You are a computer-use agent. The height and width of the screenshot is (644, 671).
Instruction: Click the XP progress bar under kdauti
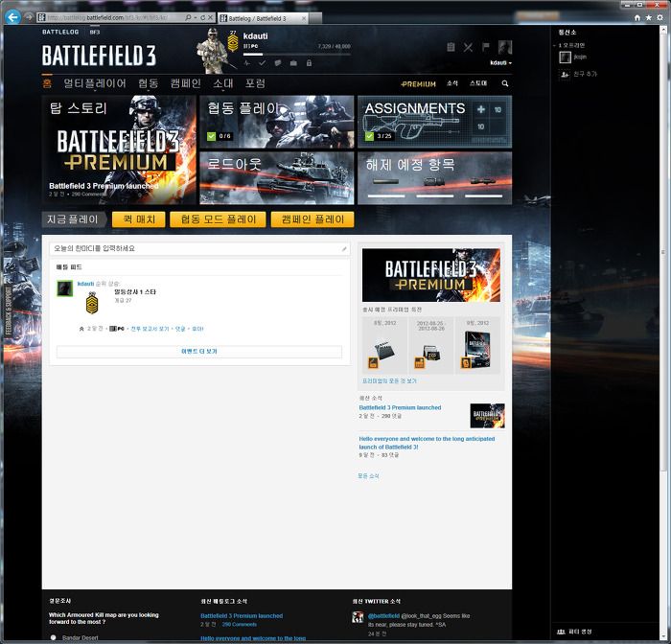point(297,55)
